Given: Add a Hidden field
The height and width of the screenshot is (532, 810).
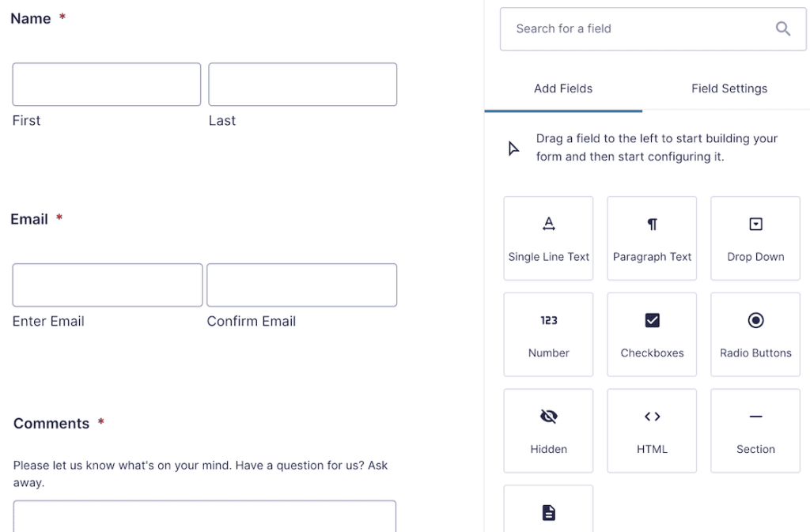Looking at the screenshot, I should coord(548,430).
